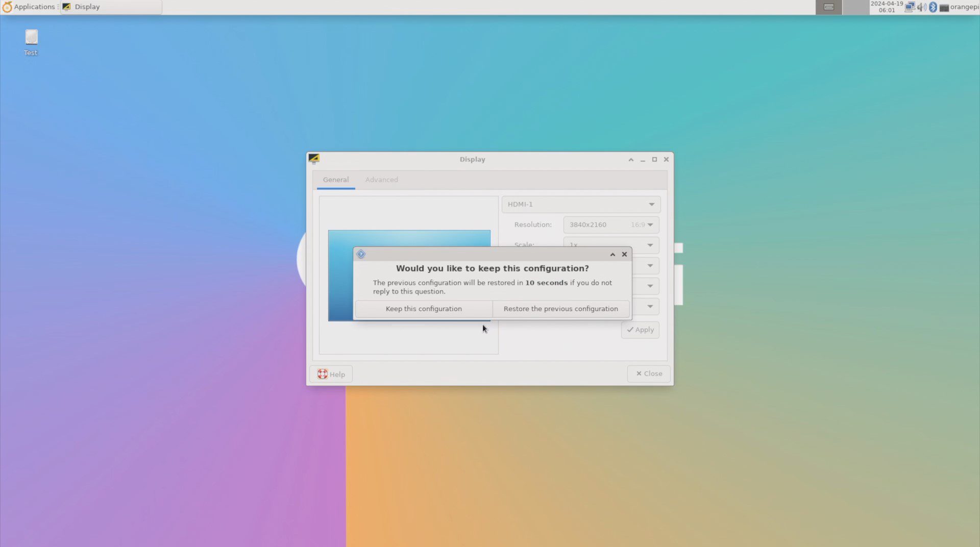Click the Display window title icon

click(314, 159)
